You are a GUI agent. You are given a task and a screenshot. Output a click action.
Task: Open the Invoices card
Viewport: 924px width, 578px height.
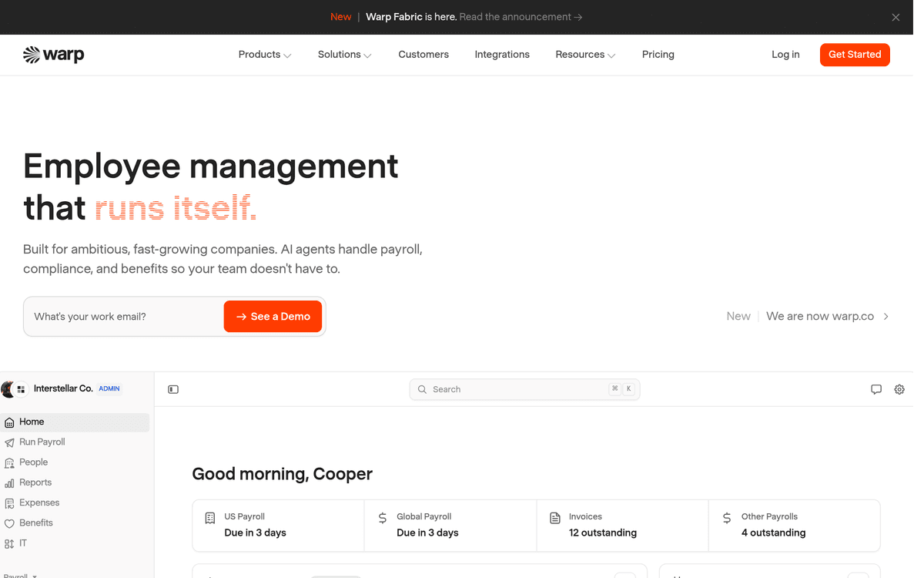point(622,525)
